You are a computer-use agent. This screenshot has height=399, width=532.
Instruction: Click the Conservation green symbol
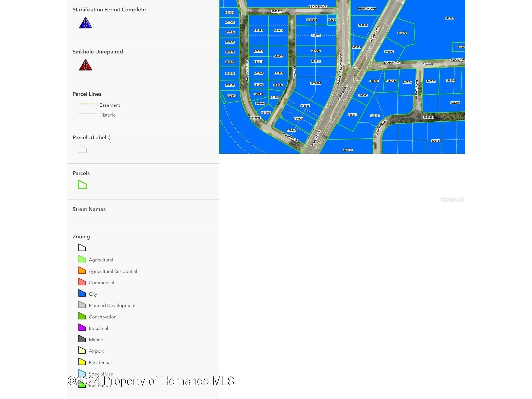tap(82, 316)
